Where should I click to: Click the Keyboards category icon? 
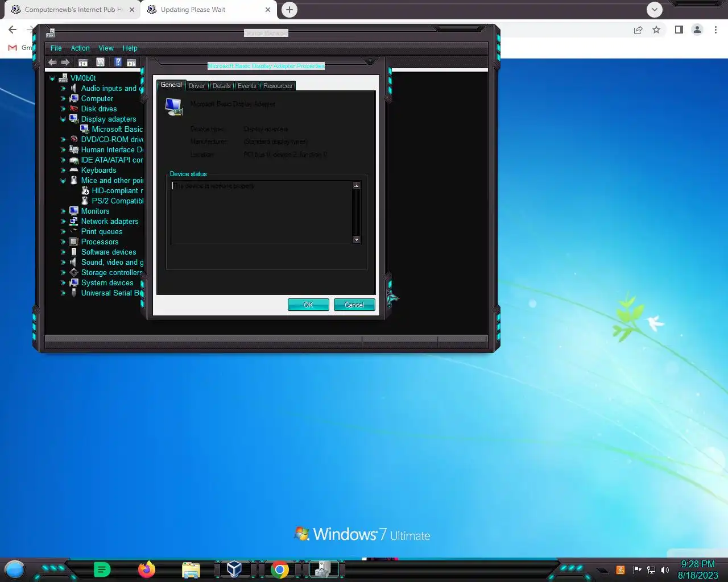click(x=74, y=170)
